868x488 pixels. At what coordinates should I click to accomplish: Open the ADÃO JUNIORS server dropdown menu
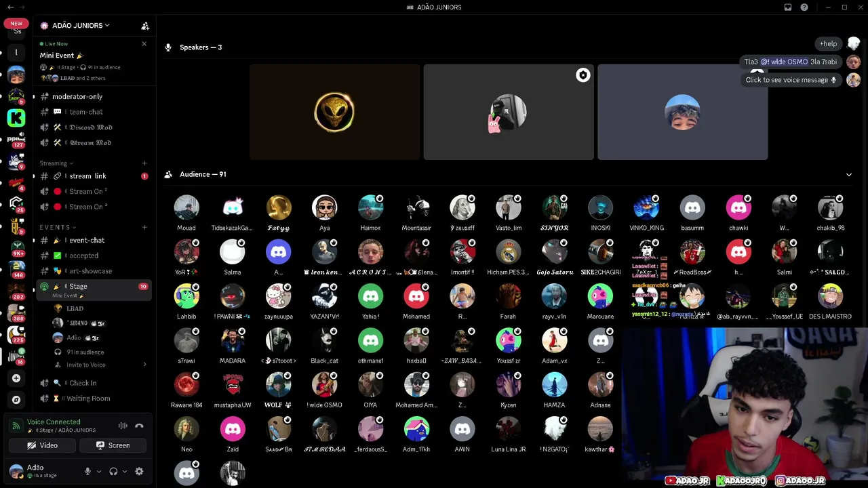[x=81, y=26]
